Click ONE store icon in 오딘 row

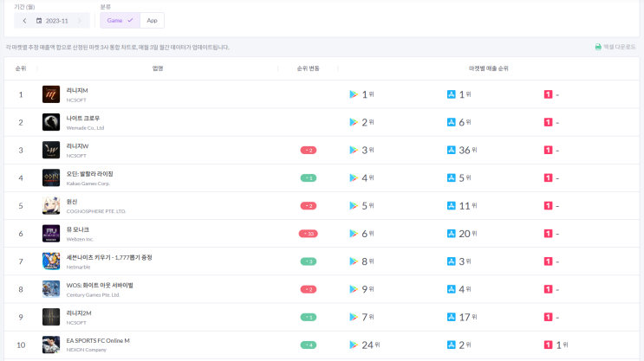click(548, 177)
